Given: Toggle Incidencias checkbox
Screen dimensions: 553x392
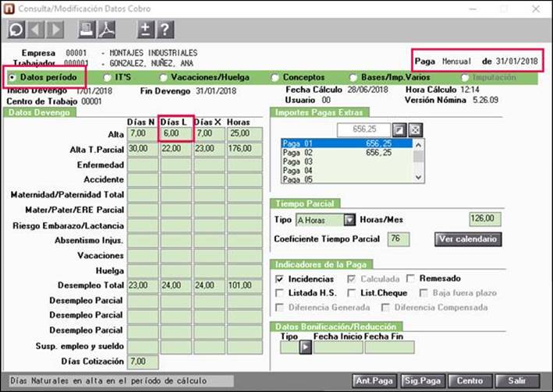Looking at the screenshot, I should tap(279, 279).
